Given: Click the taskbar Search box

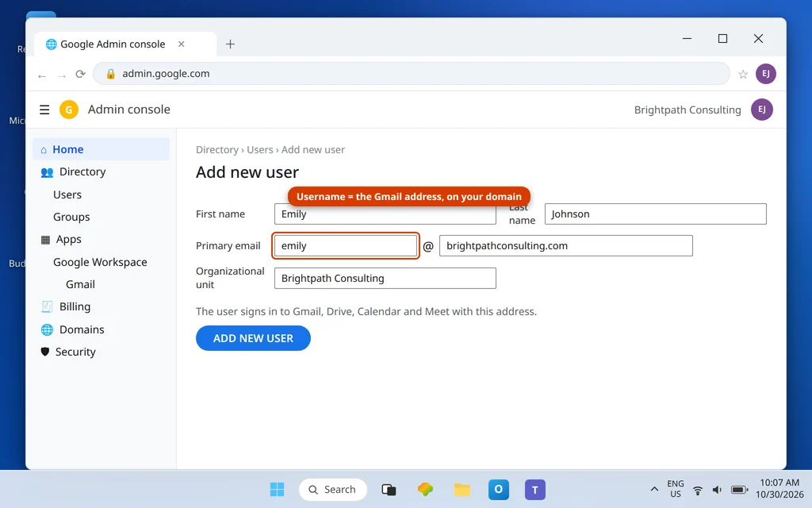Looking at the screenshot, I should 333,489.
